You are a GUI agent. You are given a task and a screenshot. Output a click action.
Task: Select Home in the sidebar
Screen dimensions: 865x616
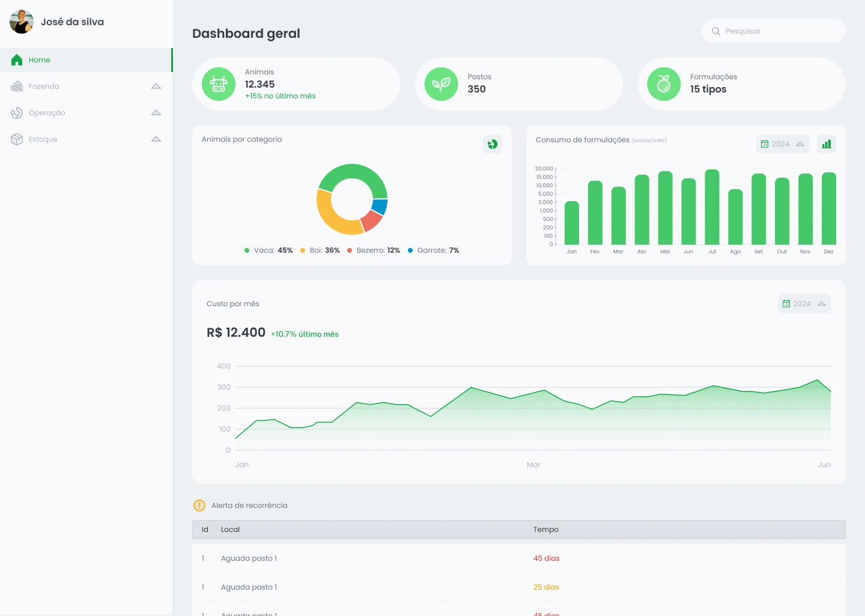40,60
